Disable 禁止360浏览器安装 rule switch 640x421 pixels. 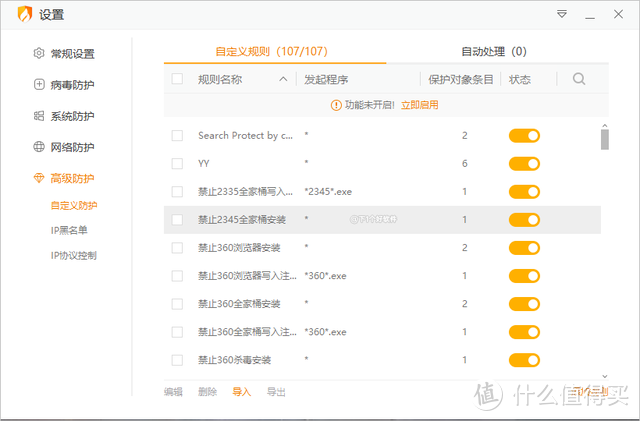tap(524, 248)
